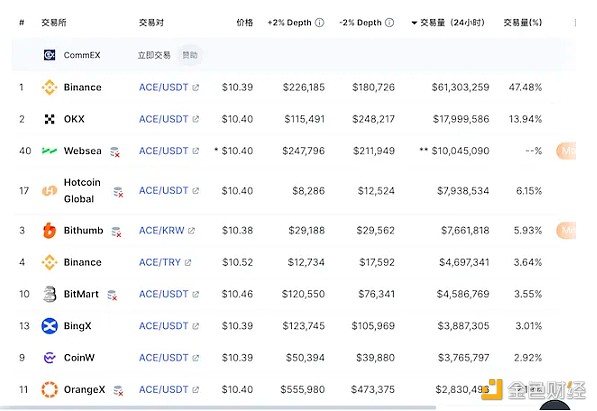Click the database warning icon beside Hotcoin Global
The image size is (597, 411).
118,192
